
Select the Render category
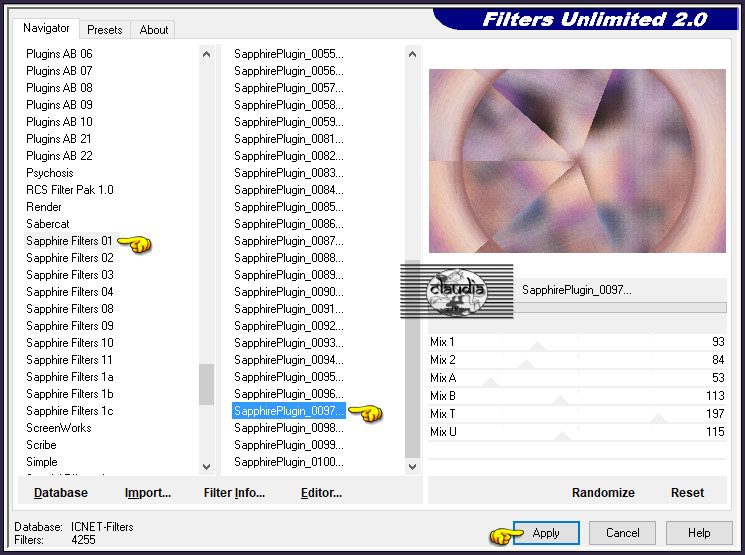44,207
